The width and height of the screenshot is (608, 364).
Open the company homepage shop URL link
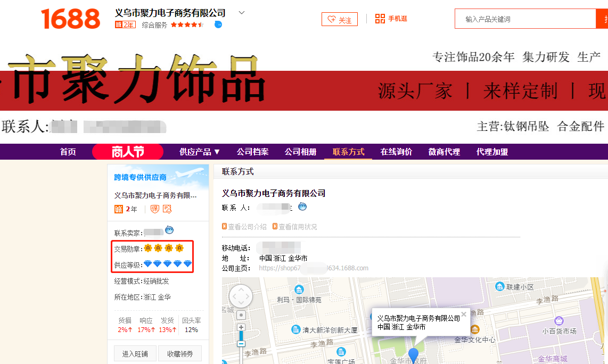[x=313, y=268]
